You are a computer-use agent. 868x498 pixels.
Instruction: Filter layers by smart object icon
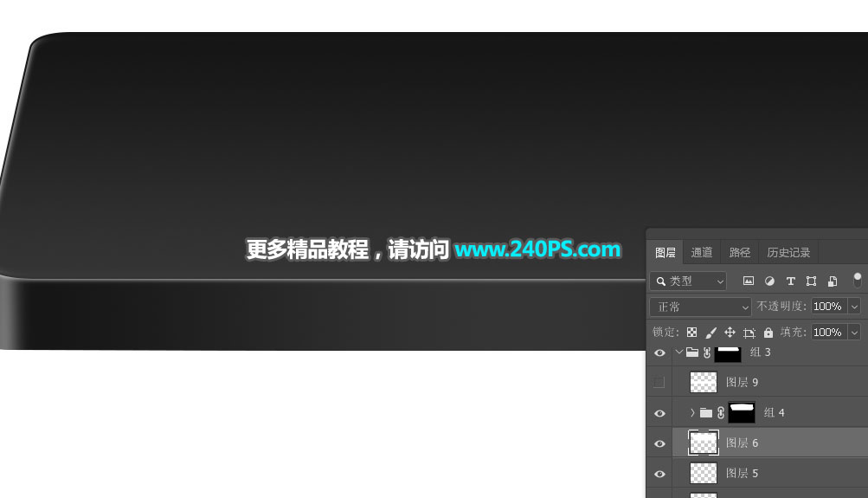(x=832, y=281)
